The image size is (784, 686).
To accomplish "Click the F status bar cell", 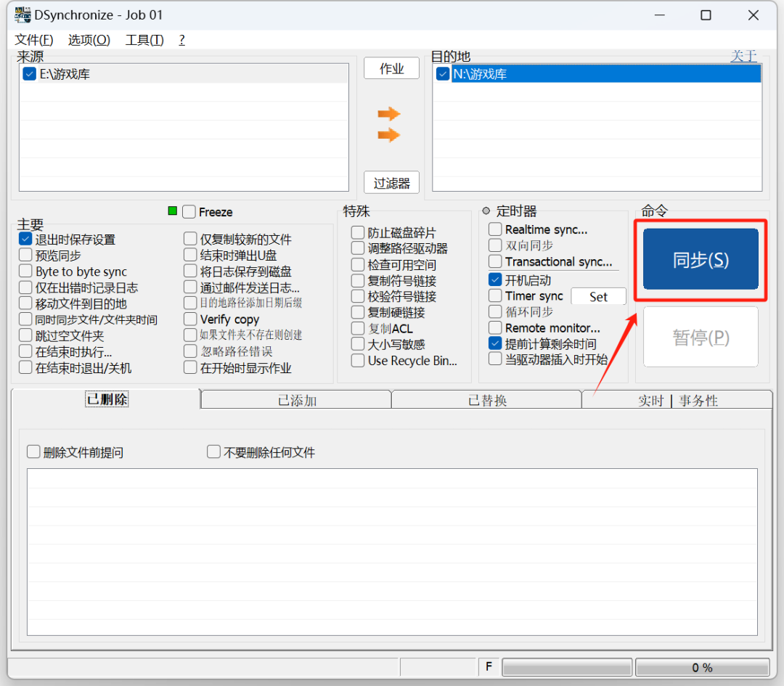I will coord(489,667).
